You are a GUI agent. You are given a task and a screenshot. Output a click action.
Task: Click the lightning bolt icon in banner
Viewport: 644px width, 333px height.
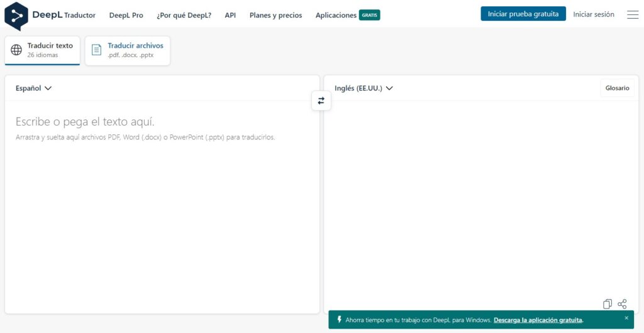(339, 319)
